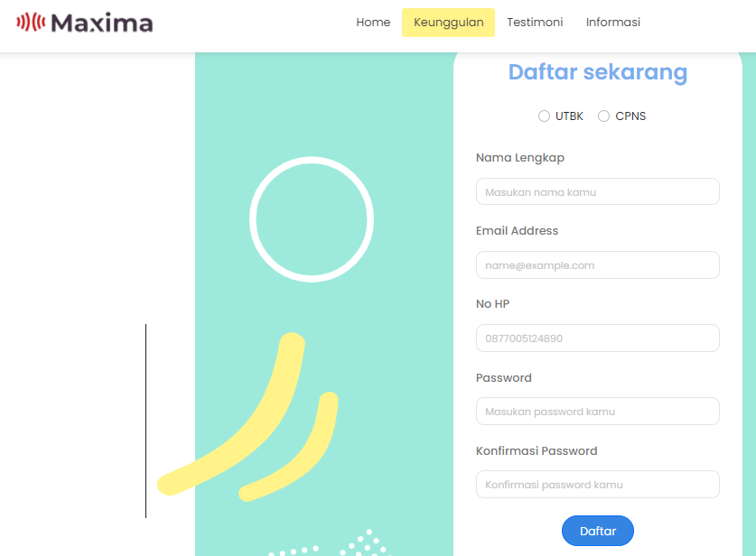Click into the Password input field
Viewport: 756px width, 556px height.
pyautogui.click(x=598, y=412)
